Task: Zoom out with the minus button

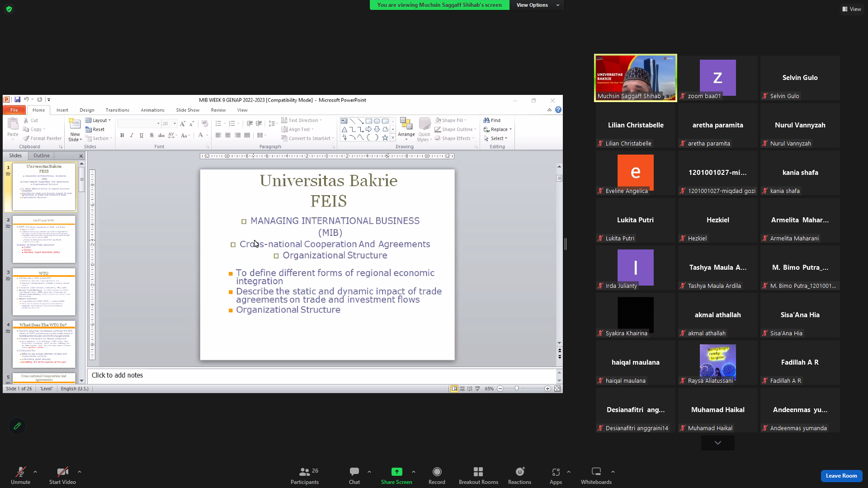Action: 500,389
